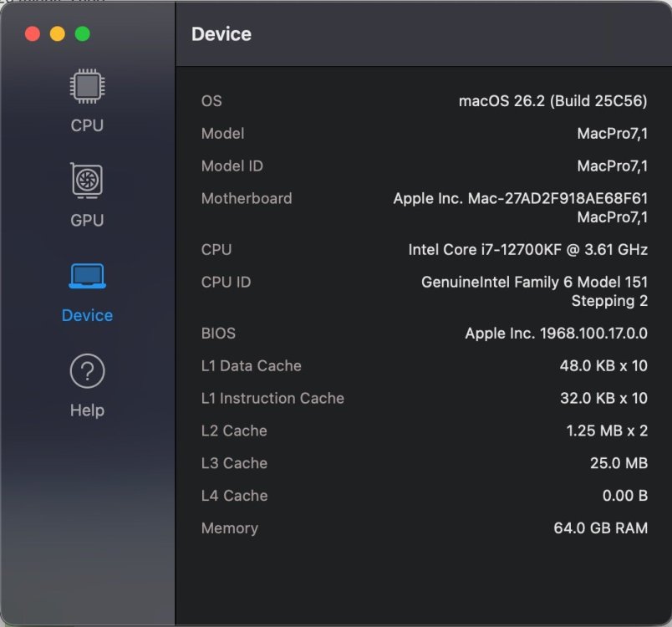
Task: Select the 64.0 GB RAM value
Action: click(600, 528)
